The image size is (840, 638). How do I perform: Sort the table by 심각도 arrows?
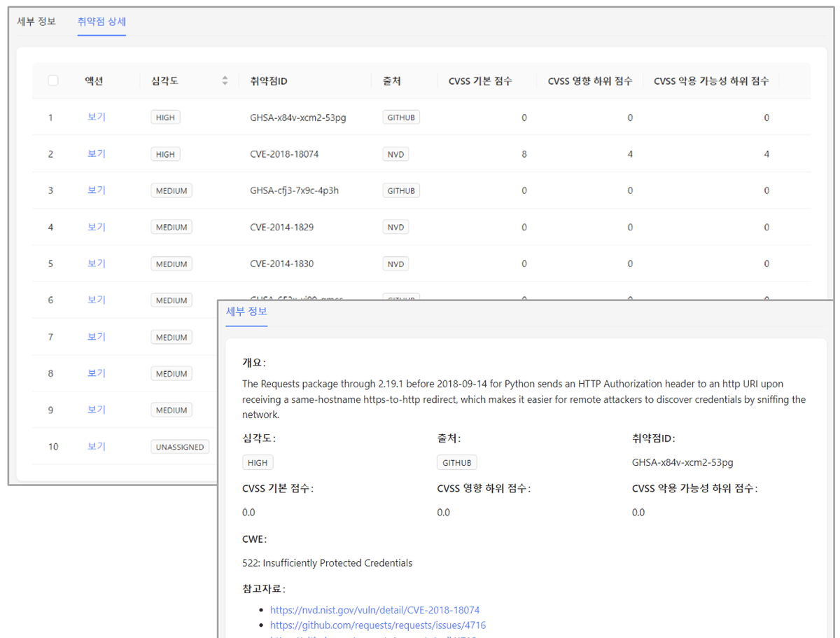click(225, 81)
